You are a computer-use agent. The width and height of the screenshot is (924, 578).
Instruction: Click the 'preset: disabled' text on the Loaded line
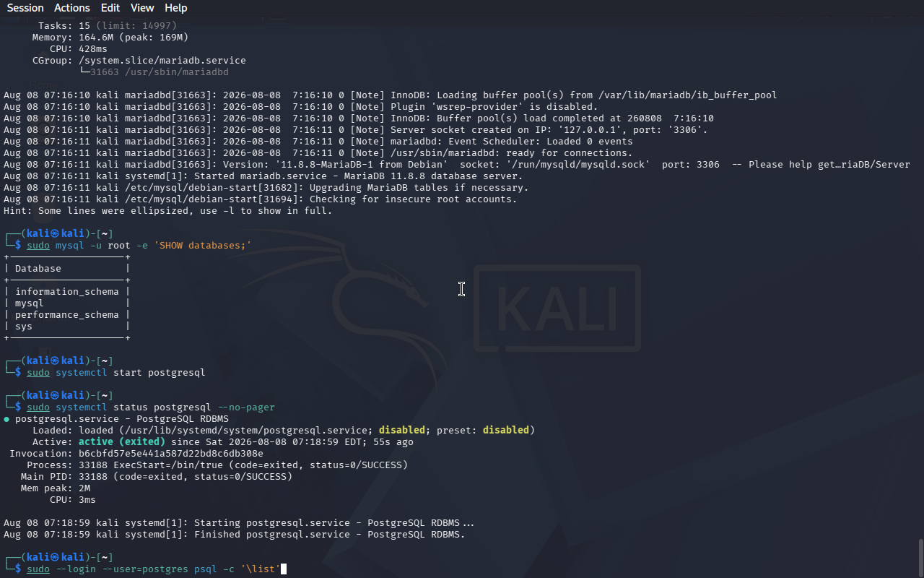click(x=483, y=431)
